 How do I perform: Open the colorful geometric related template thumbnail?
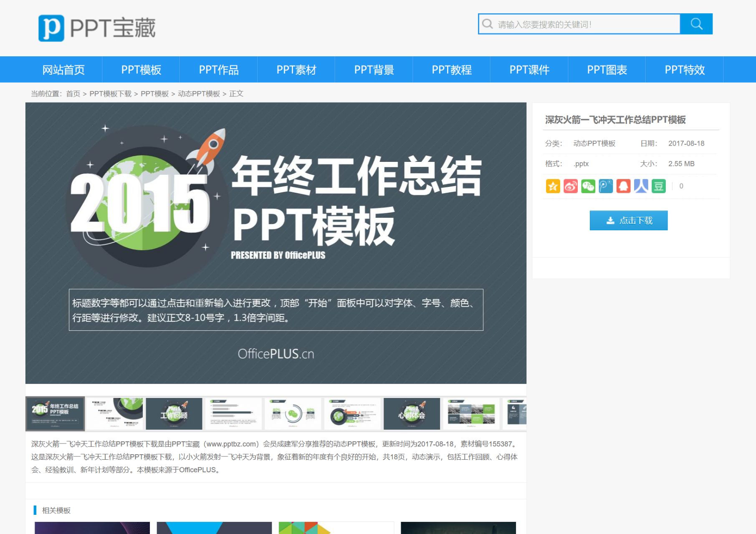pyautogui.click(x=336, y=528)
